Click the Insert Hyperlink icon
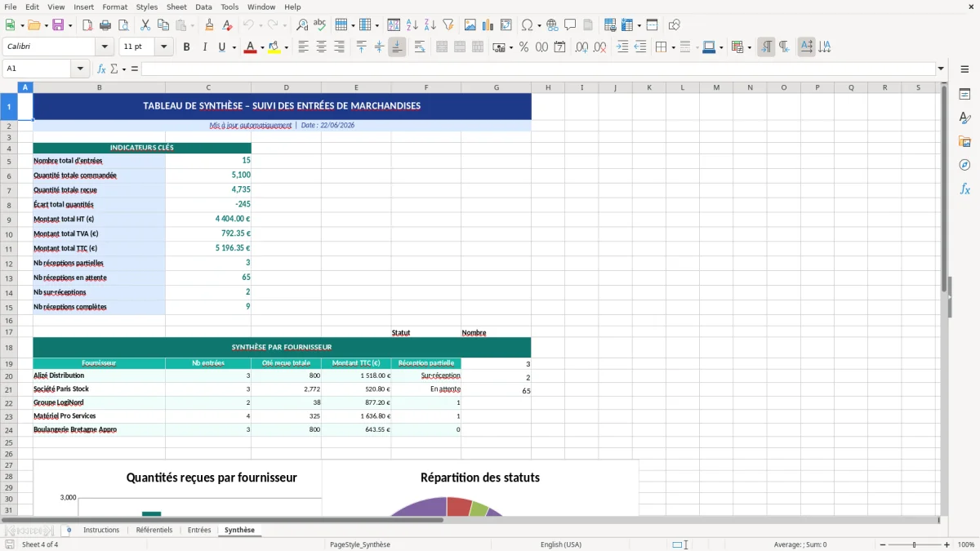The width and height of the screenshot is (980, 551). click(552, 25)
